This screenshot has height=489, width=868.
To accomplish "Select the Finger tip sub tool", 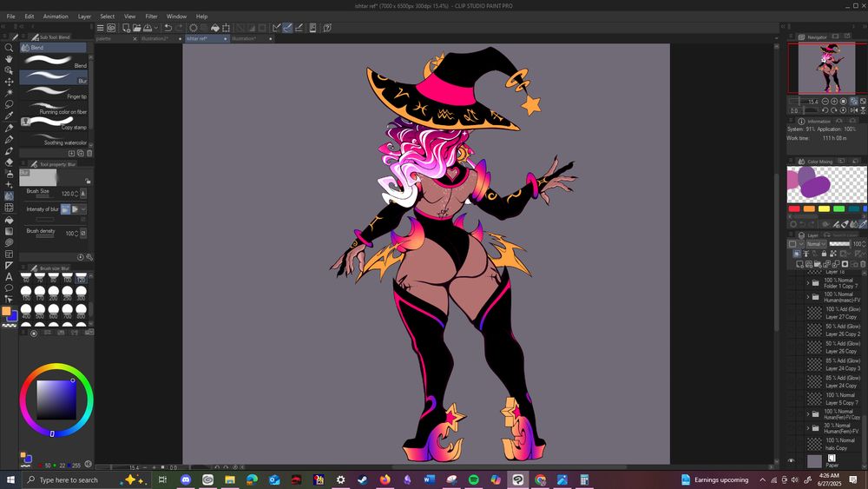I will pyautogui.click(x=54, y=92).
